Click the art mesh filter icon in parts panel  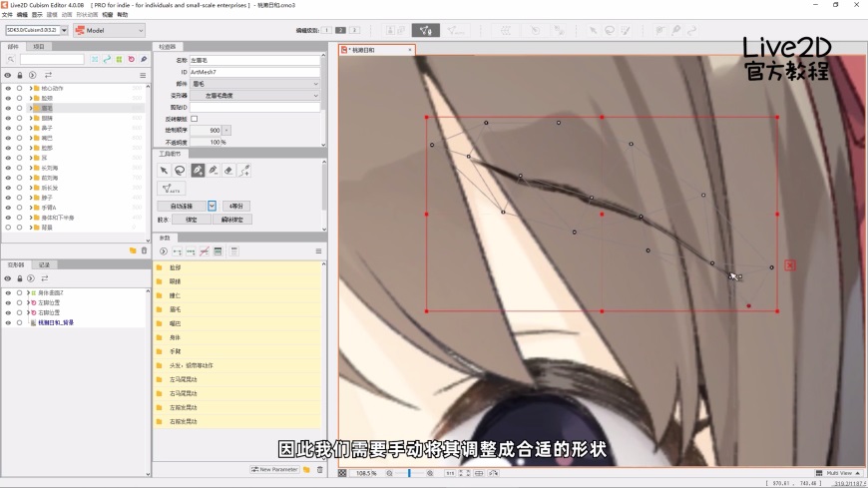click(x=95, y=59)
